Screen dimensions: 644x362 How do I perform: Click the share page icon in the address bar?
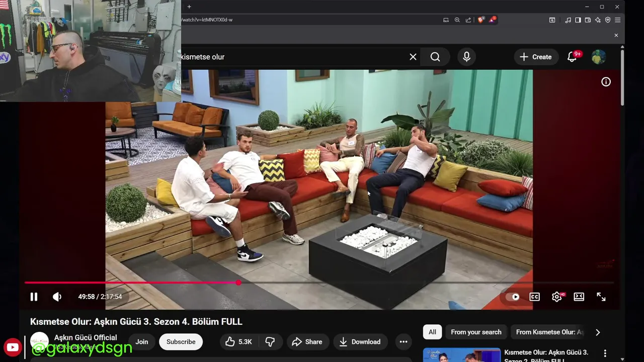(468, 20)
